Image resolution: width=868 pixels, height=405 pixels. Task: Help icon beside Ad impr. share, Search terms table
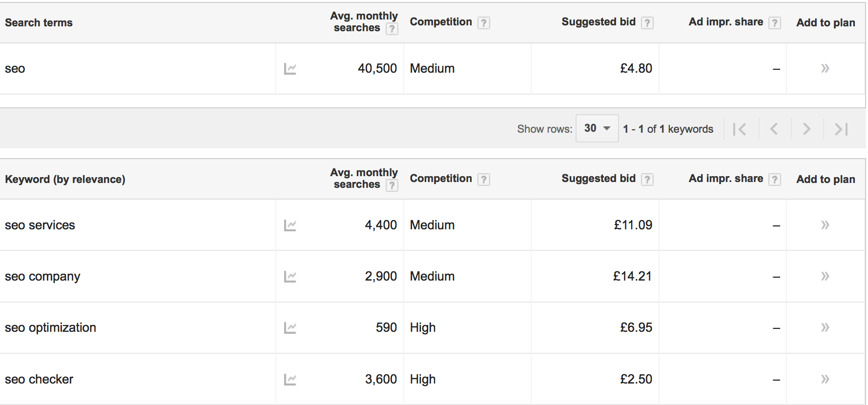click(774, 23)
